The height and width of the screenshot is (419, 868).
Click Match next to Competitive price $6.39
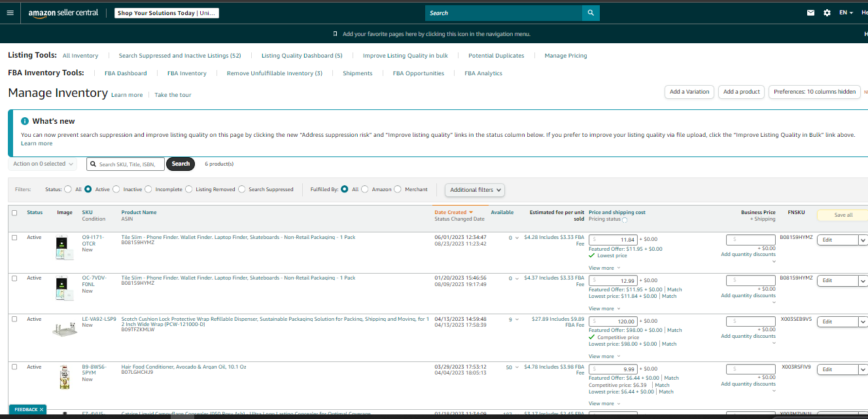pyautogui.click(x=662, y=385)
